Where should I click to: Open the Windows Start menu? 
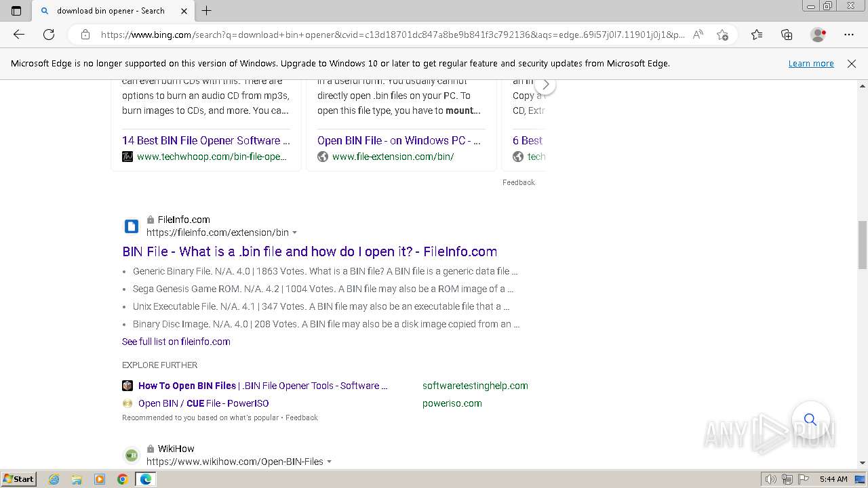coord(19,479)
